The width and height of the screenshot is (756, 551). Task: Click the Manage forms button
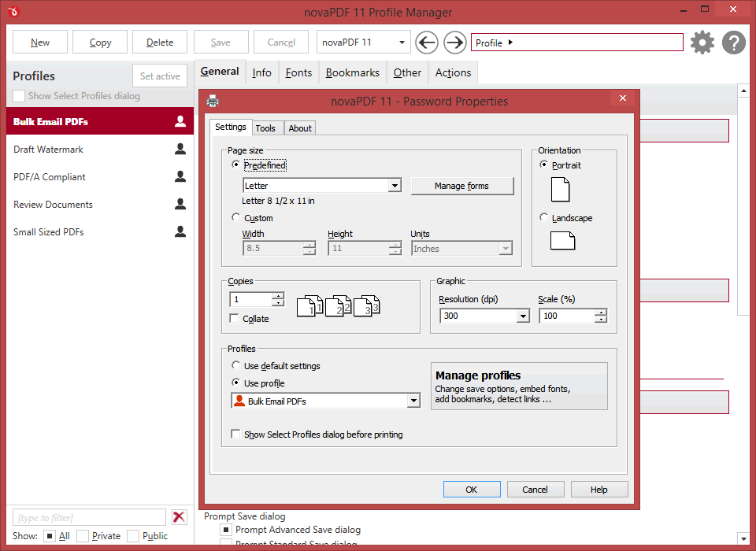(462, 186)
